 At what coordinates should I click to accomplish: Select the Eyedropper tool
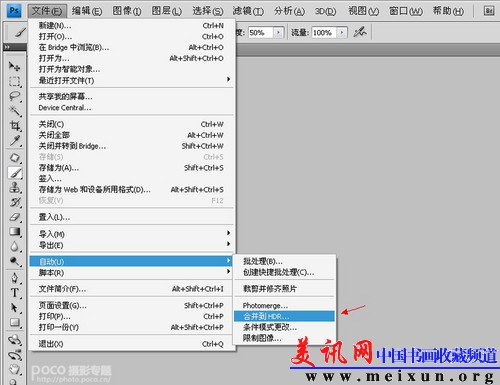click(x=14, y=141)
